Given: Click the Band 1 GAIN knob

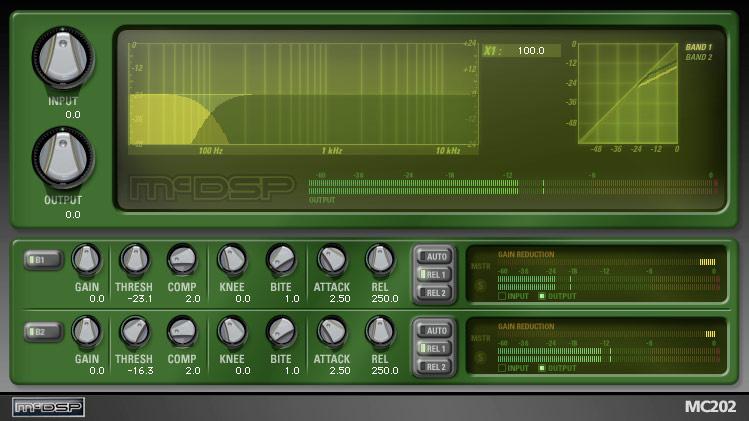Looking at the screenshot, I should pos(86,260).
